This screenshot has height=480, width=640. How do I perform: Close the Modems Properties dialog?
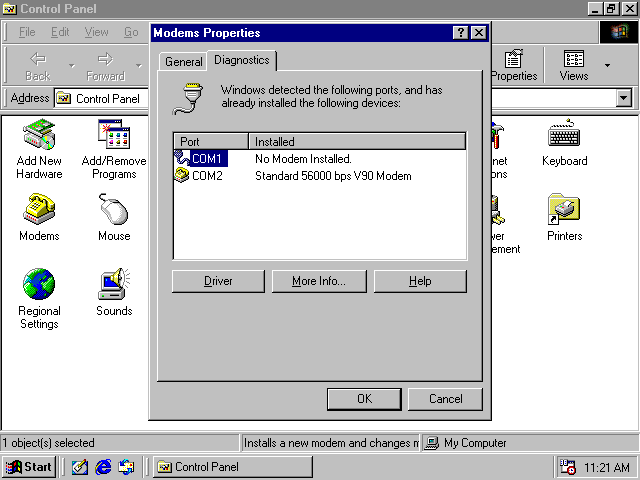coord(479,33)
